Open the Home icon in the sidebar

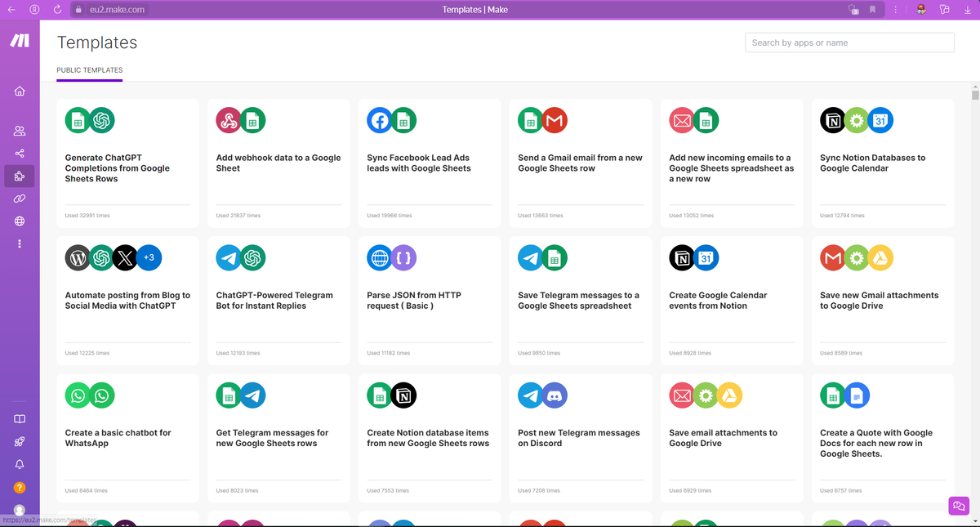[x=20, y=92]
